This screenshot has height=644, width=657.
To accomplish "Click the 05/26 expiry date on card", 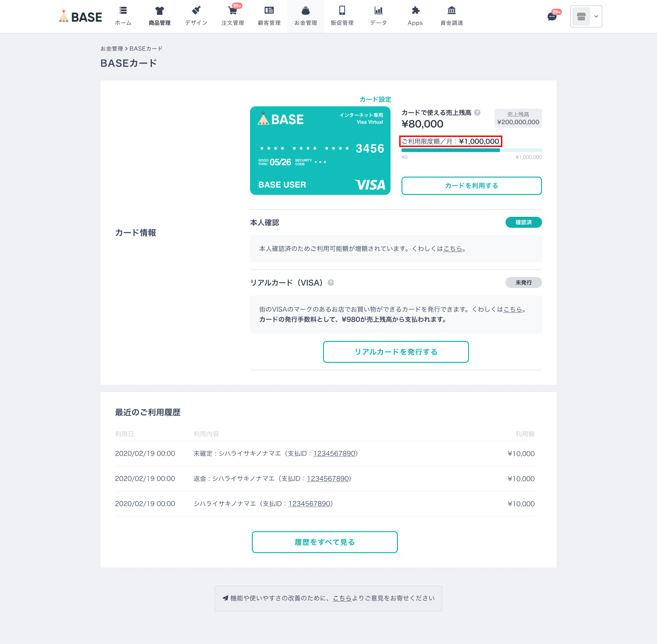I will coord(280,162).
